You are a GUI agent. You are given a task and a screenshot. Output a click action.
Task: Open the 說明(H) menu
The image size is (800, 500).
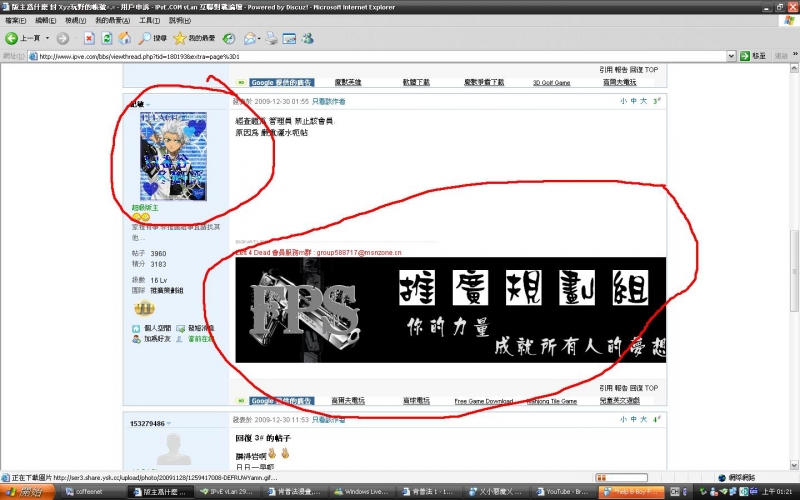coord(180,20)
